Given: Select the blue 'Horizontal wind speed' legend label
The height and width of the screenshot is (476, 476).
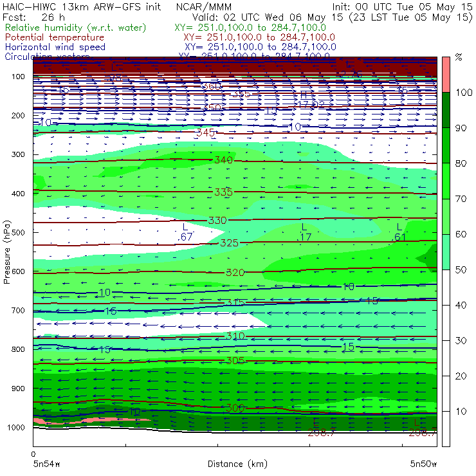Looking at the screenshot, I should (55, 47).
